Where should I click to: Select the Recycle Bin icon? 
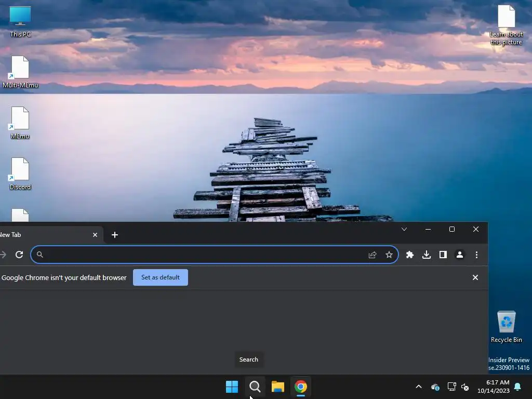[506, 326]
